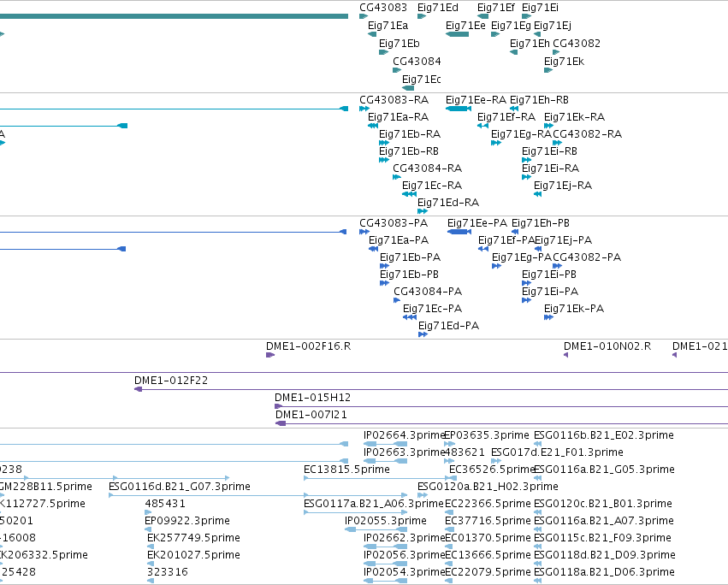Select transcript Eig71Ec-RA

click(x=432, y=186)
